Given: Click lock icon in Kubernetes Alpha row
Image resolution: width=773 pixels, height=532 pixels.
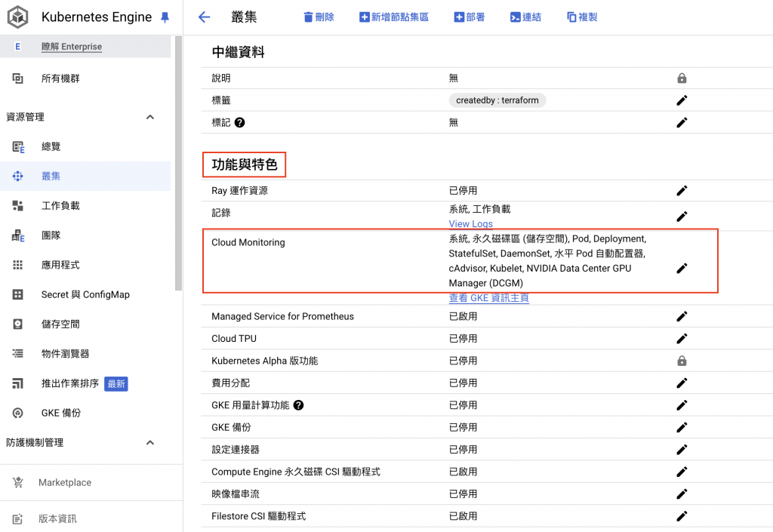Looking at the screenshot, I should [682, 361].
